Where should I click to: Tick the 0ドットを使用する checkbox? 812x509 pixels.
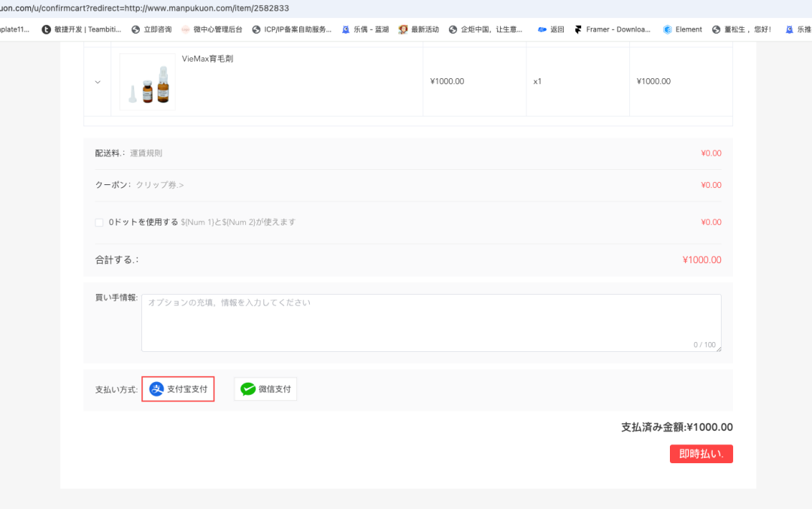pos(99,222)
